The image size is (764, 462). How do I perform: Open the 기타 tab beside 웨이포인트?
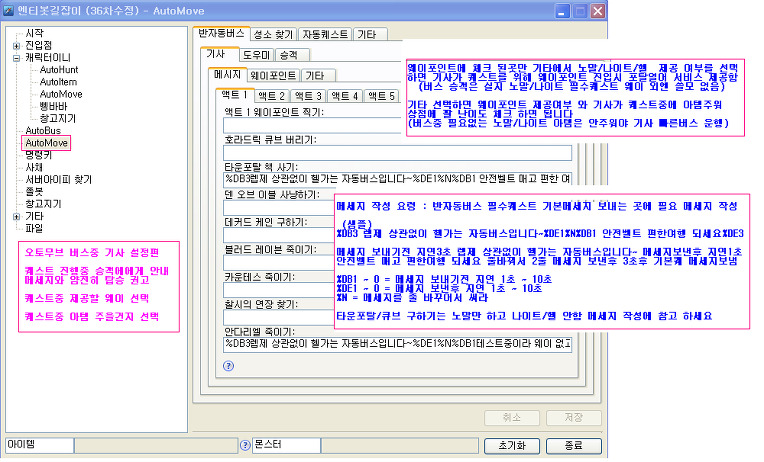pyautogui.click(x=318, y=76)
